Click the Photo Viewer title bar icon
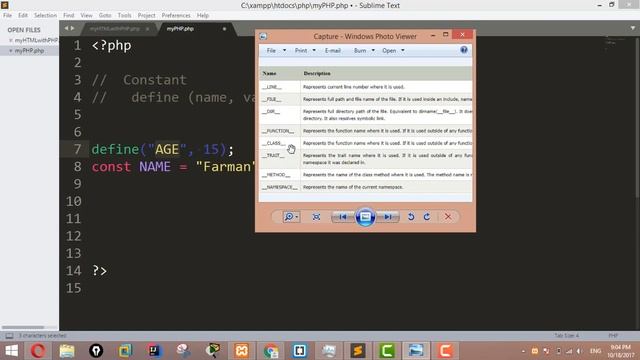The image size is (640, 360). (263, 36)
